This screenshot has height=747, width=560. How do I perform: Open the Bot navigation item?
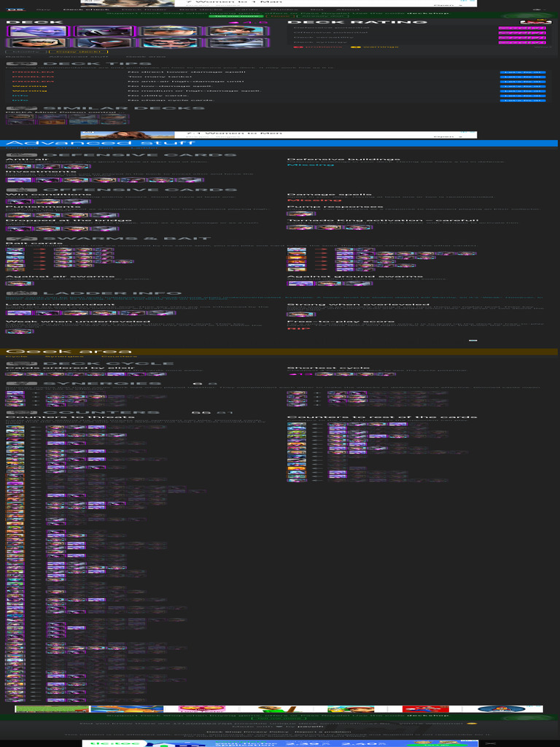(316, 9)
